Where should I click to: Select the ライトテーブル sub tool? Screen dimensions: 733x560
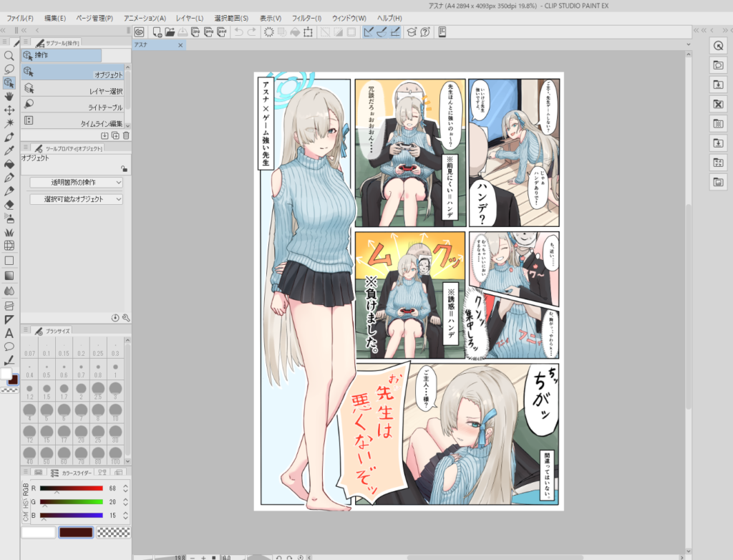(x=73, y=105)
